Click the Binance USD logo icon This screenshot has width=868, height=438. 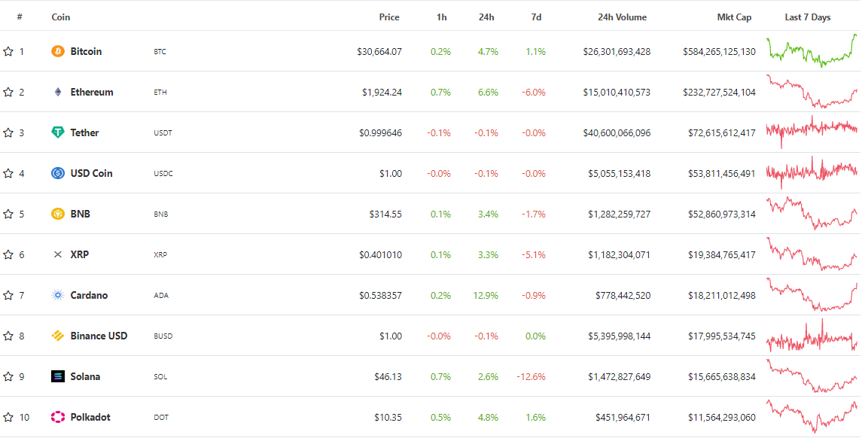[57, 336]
